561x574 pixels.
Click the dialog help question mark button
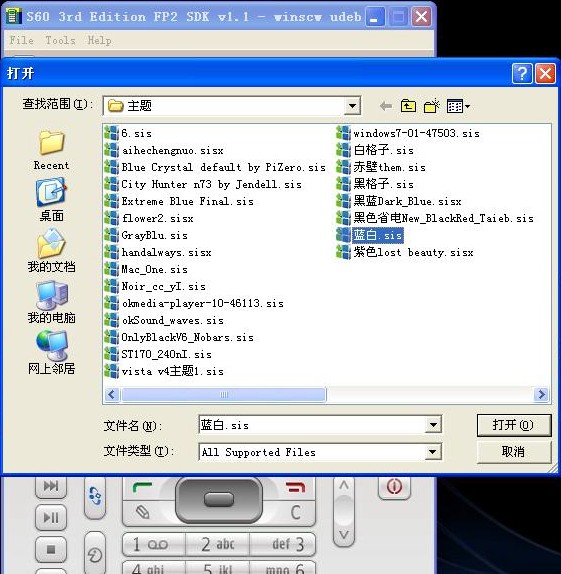[521, 74]
